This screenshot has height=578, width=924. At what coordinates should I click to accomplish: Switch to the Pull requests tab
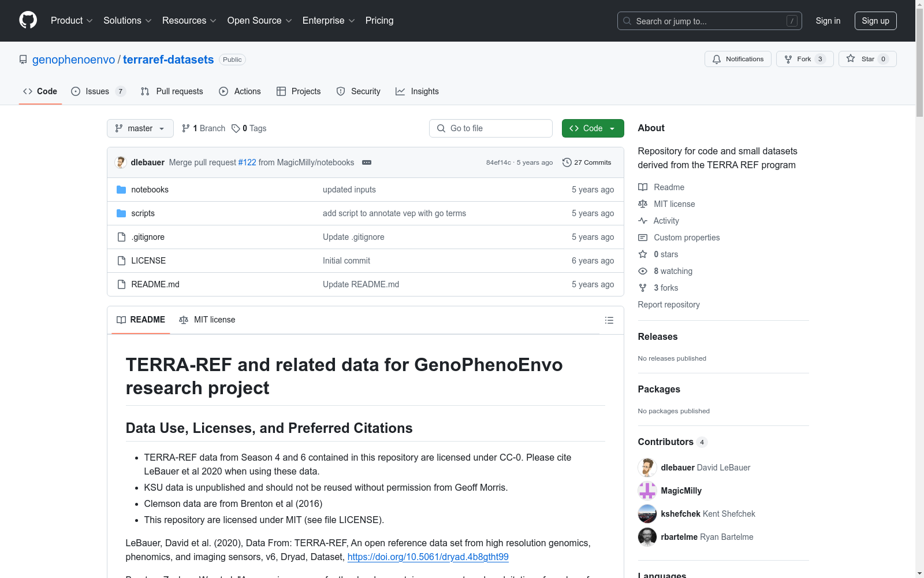(172, 91)
